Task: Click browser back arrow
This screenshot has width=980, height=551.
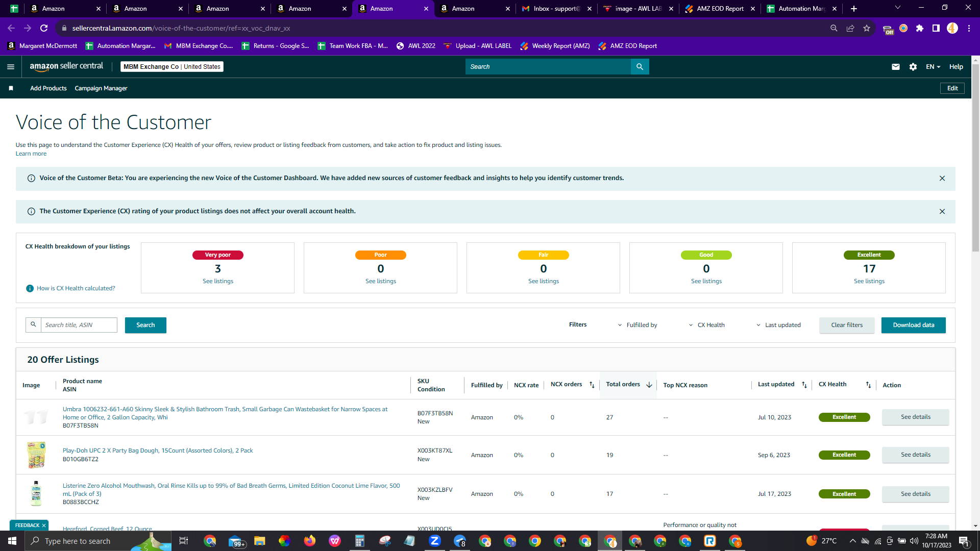Action: click(11, 29)
